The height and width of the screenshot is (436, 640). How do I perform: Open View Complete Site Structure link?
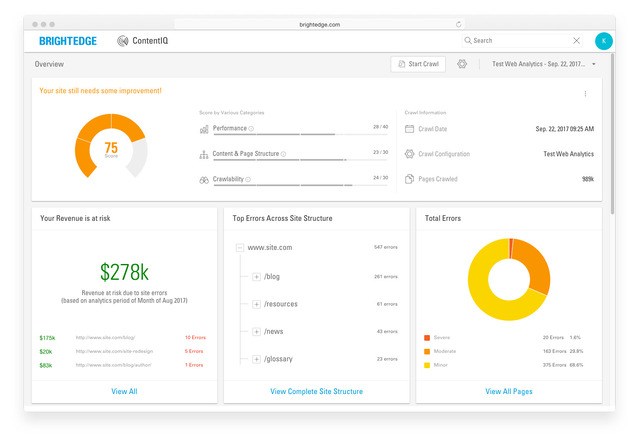[x=316, y=391]
